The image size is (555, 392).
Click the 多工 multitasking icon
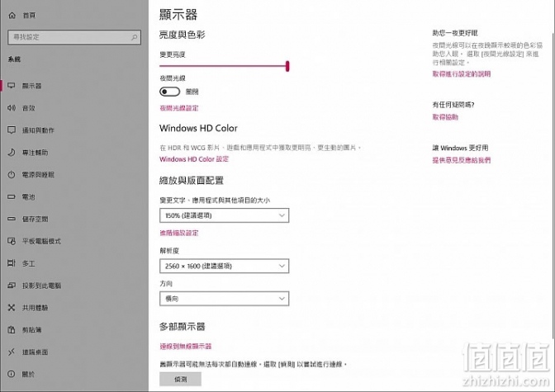tap(12, 263)
